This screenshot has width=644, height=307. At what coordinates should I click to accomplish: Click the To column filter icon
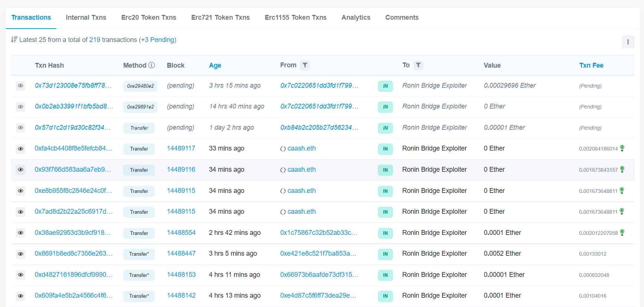point(418,65)
